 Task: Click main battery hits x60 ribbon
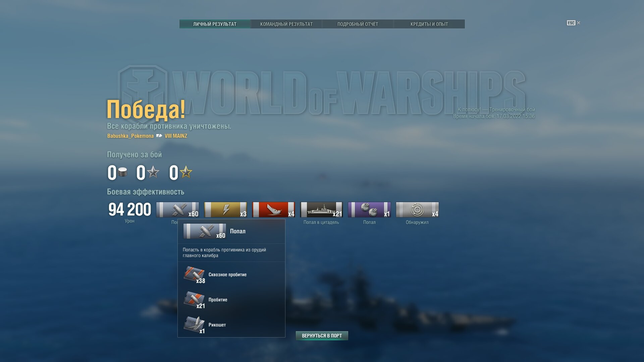(x=177, y=210)
